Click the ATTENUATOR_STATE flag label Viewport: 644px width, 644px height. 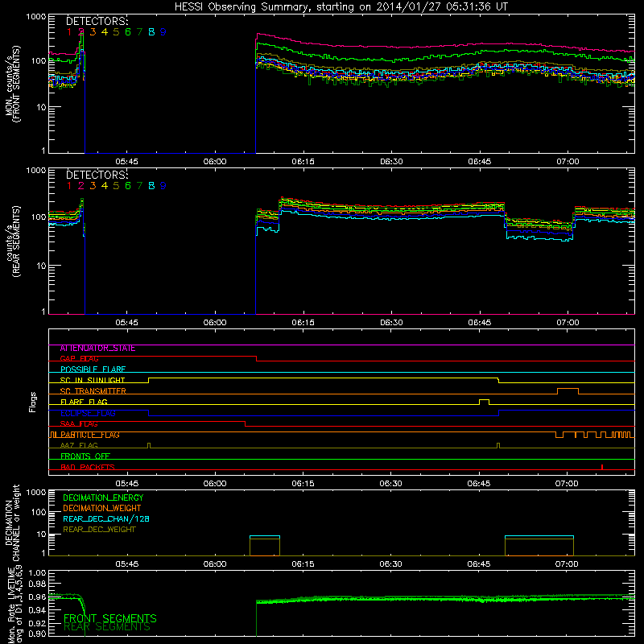click(97, 349)
